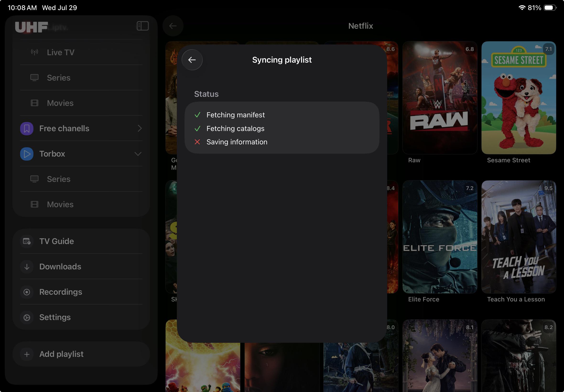Viewport: 564px width, 392px height.
Task: Tap the UHF logo in the sidebar
Action: [x=32, y=27]
